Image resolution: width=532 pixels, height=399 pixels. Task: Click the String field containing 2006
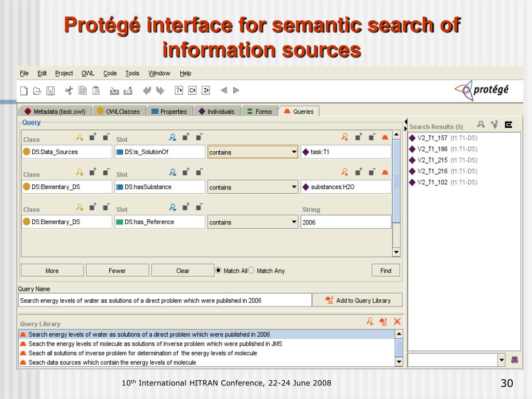point(345,222)
